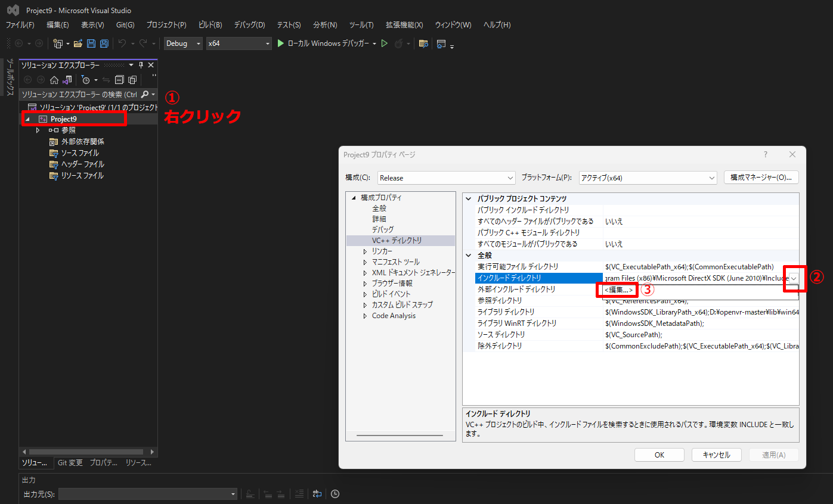This screenshot has width=833, height=504.
Task: Open the 拡張機能(X) menu
Action: [x=404, y=25]
